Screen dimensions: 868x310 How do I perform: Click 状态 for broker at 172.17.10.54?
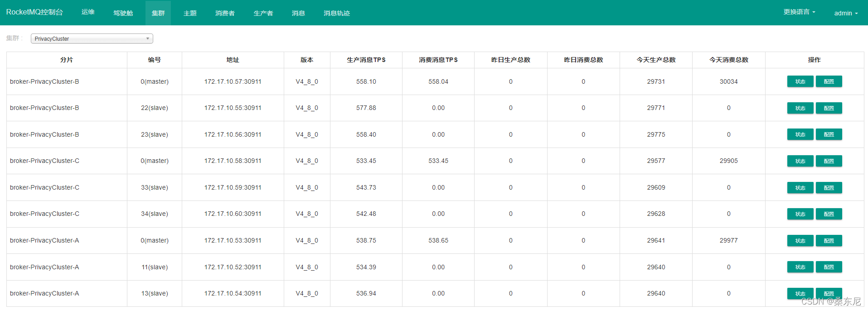pyautogui.click(x=800, y=294)
